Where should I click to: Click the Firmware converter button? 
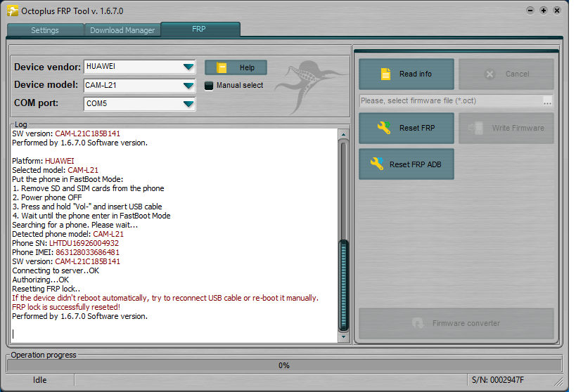point(456,323)
